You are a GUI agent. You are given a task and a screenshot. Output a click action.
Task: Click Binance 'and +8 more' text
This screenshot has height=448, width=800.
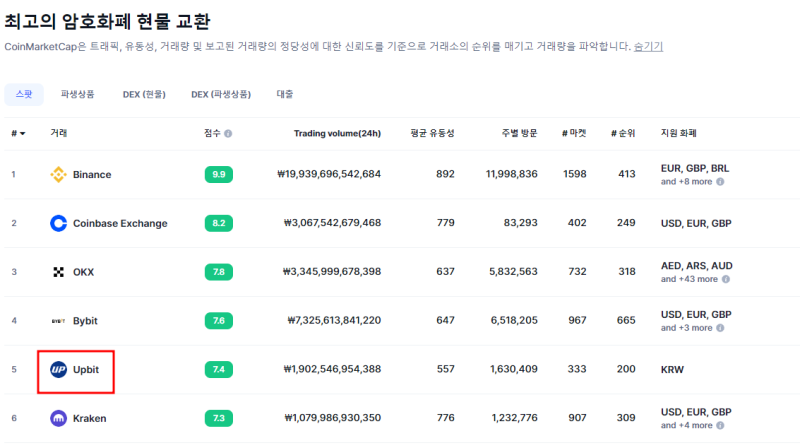[686, 182]
